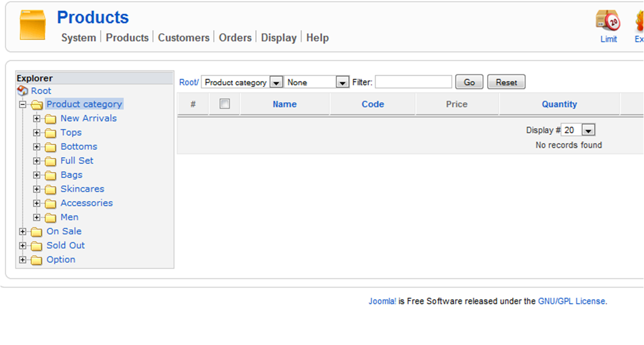
Task: Open the Products menu
Action: [x=127, y=38]
